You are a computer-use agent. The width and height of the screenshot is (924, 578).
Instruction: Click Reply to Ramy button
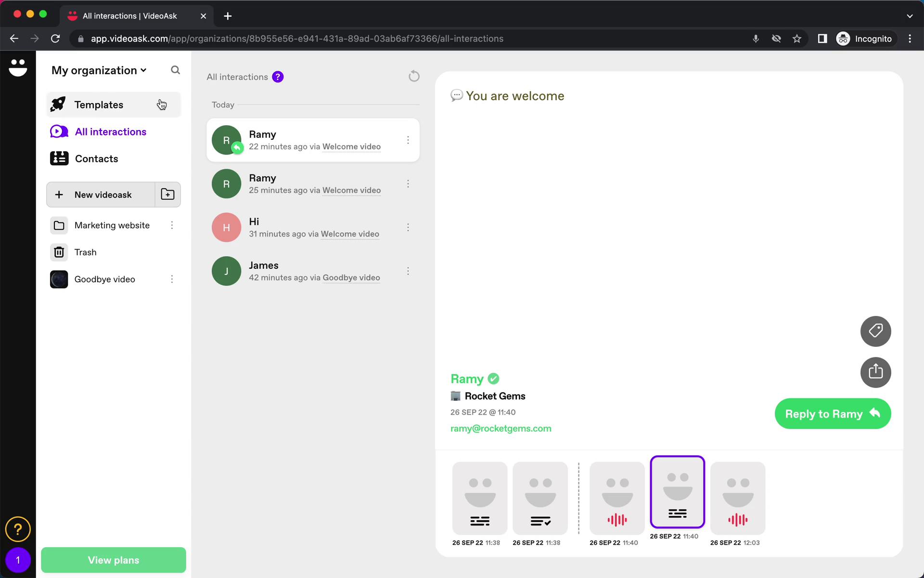point(833,414)
